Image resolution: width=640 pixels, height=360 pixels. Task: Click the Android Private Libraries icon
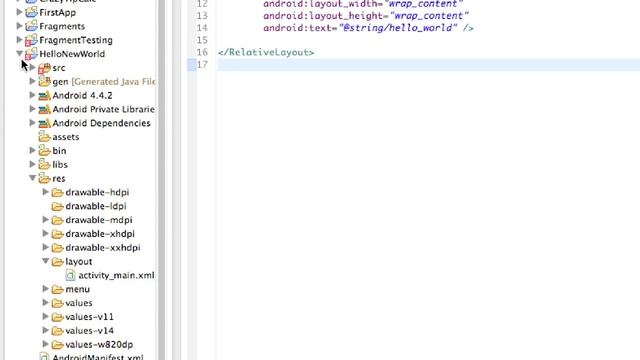click(x=44, y=110)
